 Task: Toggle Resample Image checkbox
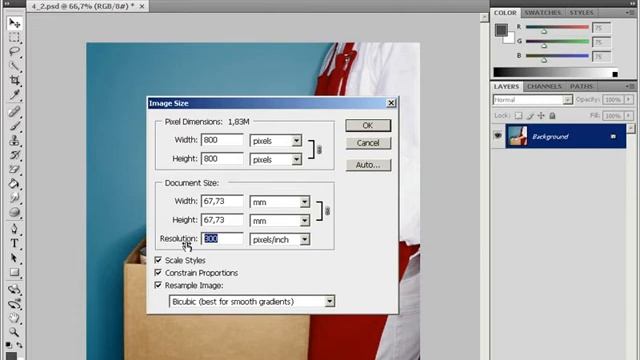[158, 285]
